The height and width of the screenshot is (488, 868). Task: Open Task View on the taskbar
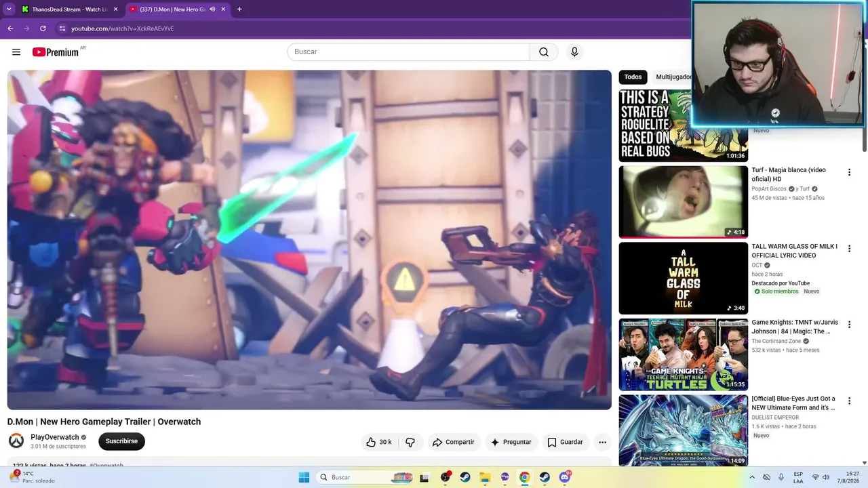point(425,477)
